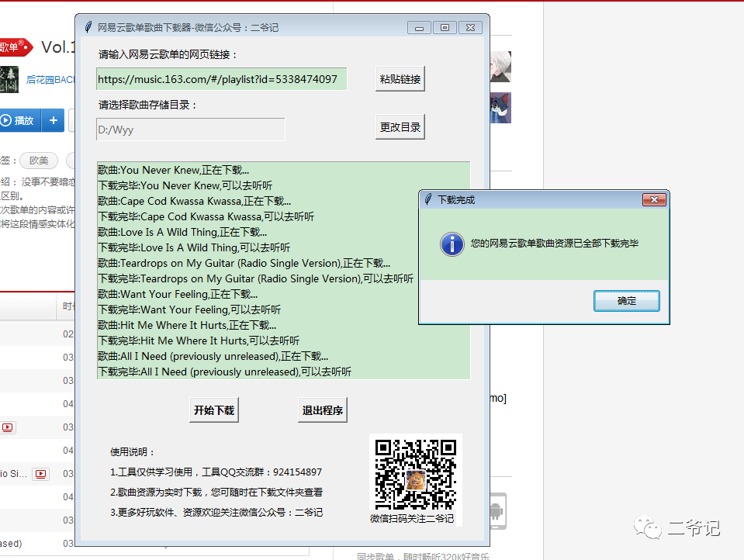The height and width of the screenshot is (560, 744).
Task: Minimize the downloader window
Action: coord(419,27)
